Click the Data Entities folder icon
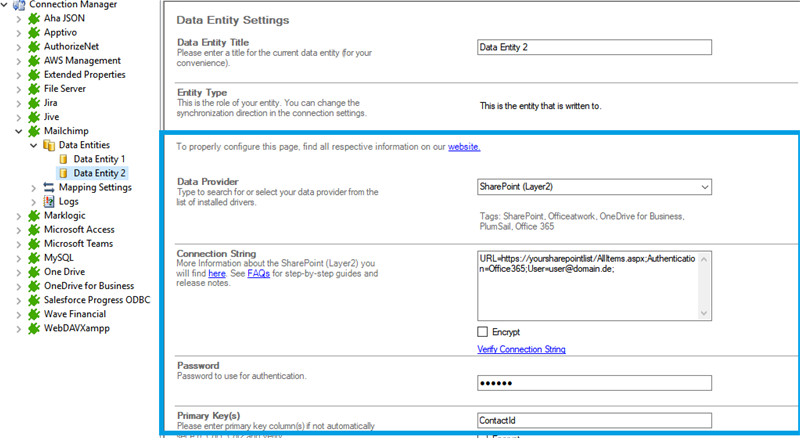800x438 pixels. point(49,145)
